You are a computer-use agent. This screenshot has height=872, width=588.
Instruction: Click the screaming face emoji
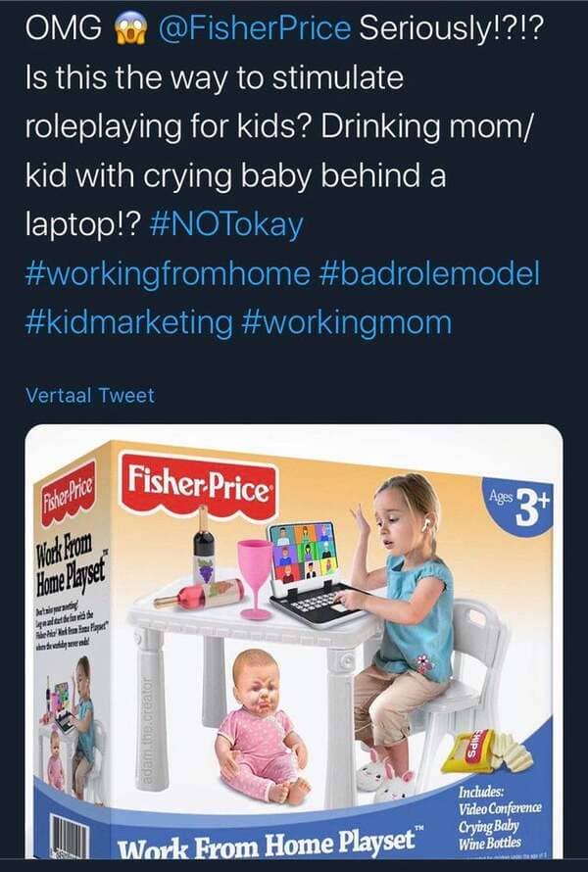point(129,29)
